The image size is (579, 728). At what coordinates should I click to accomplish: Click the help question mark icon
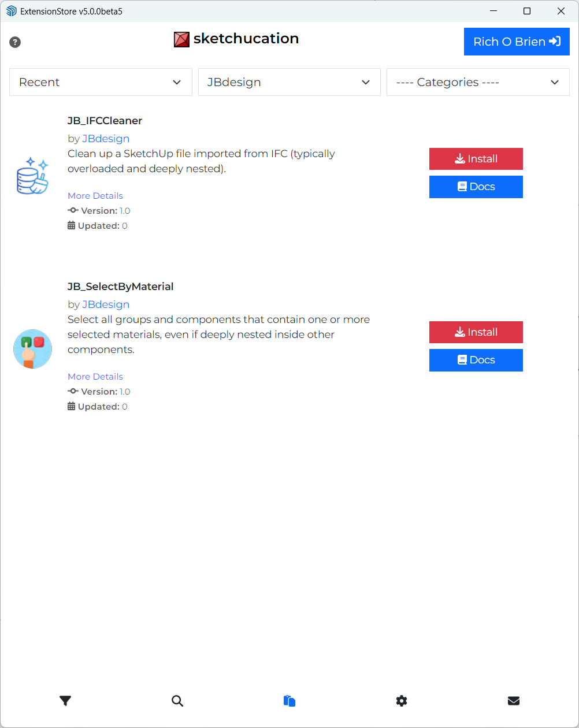(15, 42)
